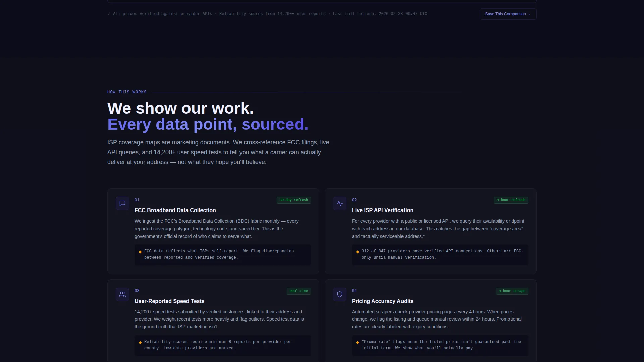644x362 pixels.
Task: Click the 'We show our work.' headline
Action: (x=180, y=108)
